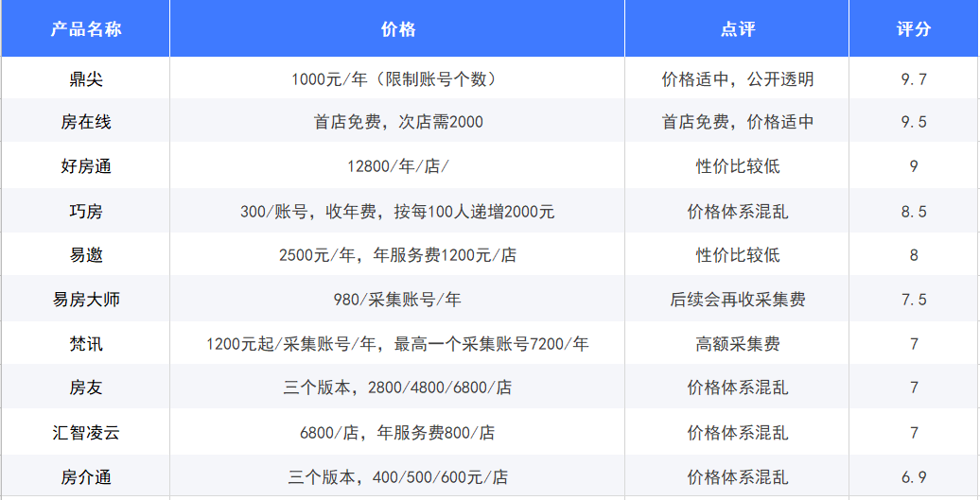
Task: Select score 9 in 好房通 row
Action: [914, 166]
